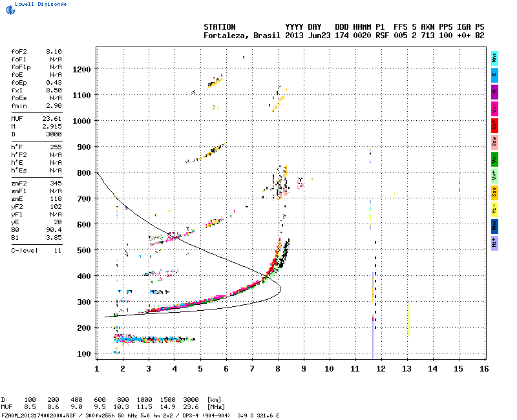Click the foF2 value 8.10
517x420 pixels.
point(54,52)
